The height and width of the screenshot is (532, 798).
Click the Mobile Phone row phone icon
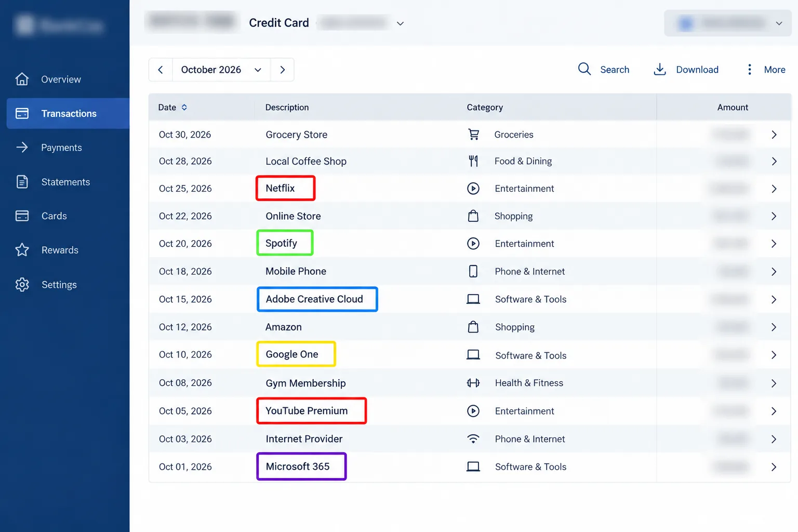(x=473, y=271)
